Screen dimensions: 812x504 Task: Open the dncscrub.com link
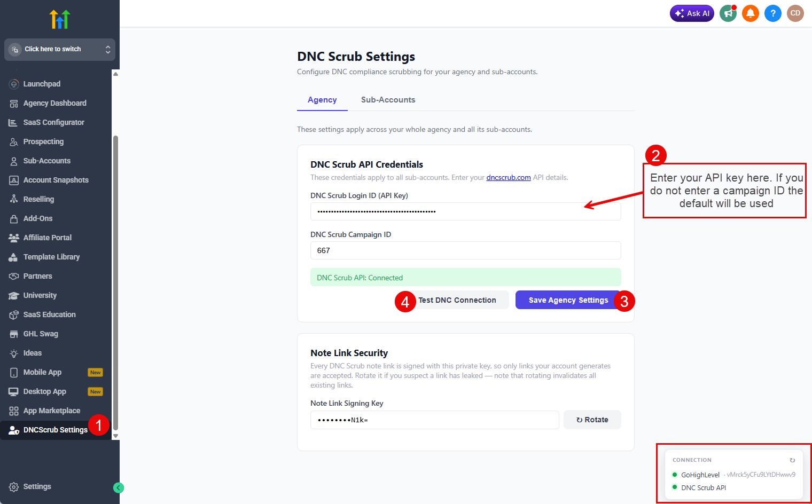509,177
